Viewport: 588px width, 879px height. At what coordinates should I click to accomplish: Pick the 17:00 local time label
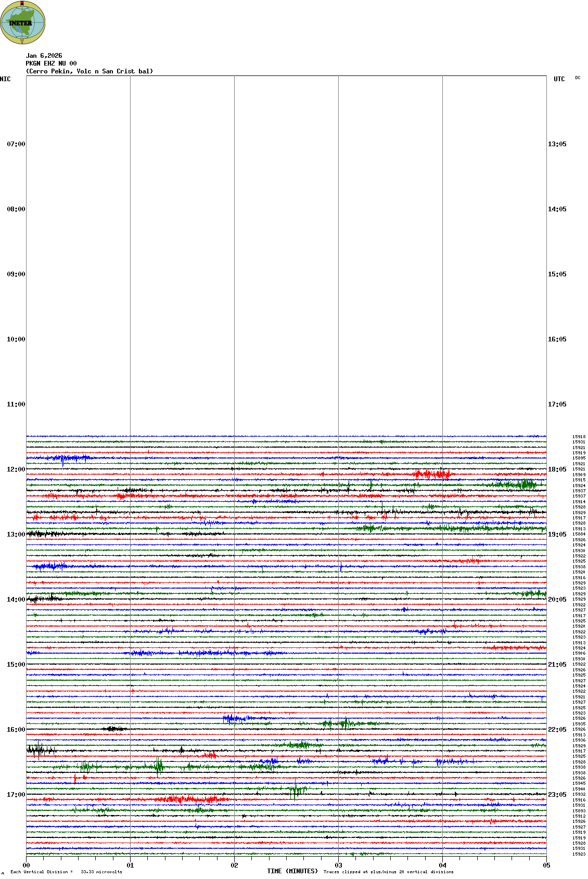click(x=16, y=795)
